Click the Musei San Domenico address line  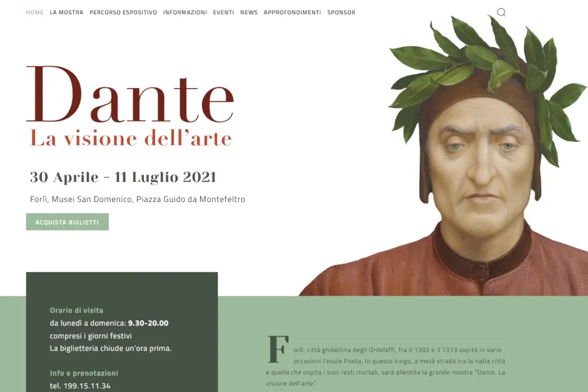138,199
